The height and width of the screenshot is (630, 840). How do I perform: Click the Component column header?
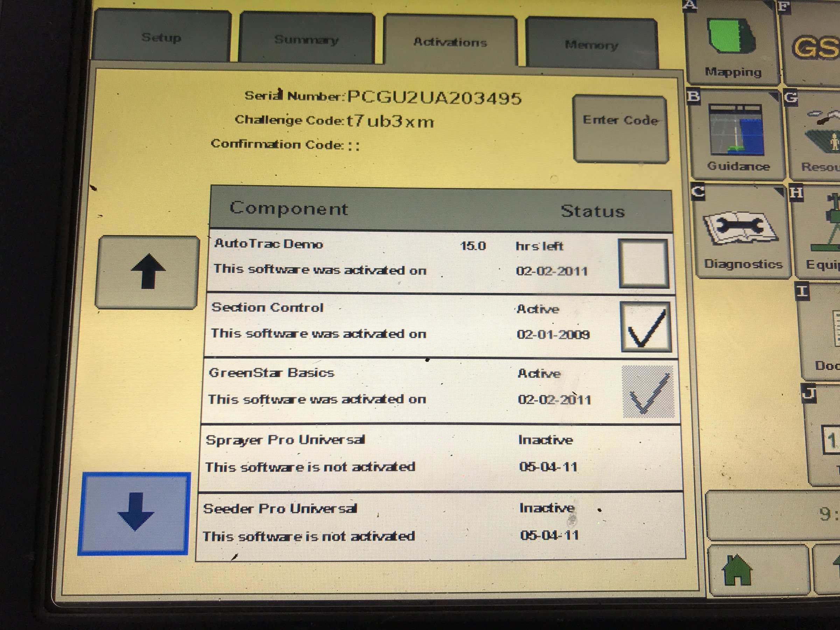(x=289, y=209)
